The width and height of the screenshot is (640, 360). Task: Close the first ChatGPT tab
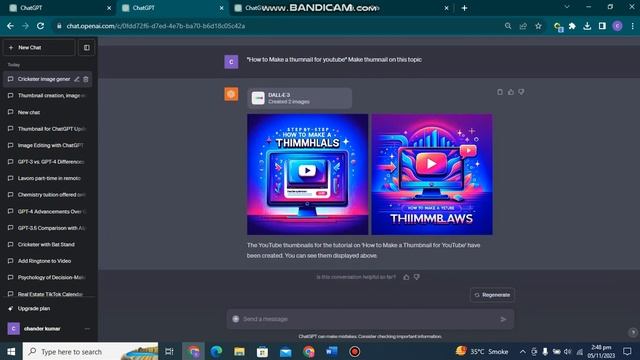pyautogui.click(x=109, y=8)
